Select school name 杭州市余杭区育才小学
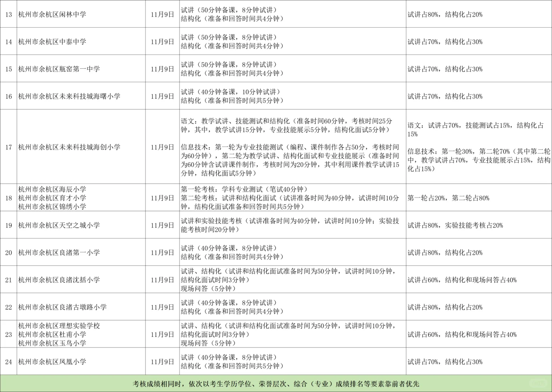This screenshot has width=552, height=392. pyautogui.click(x=52, y=198)
